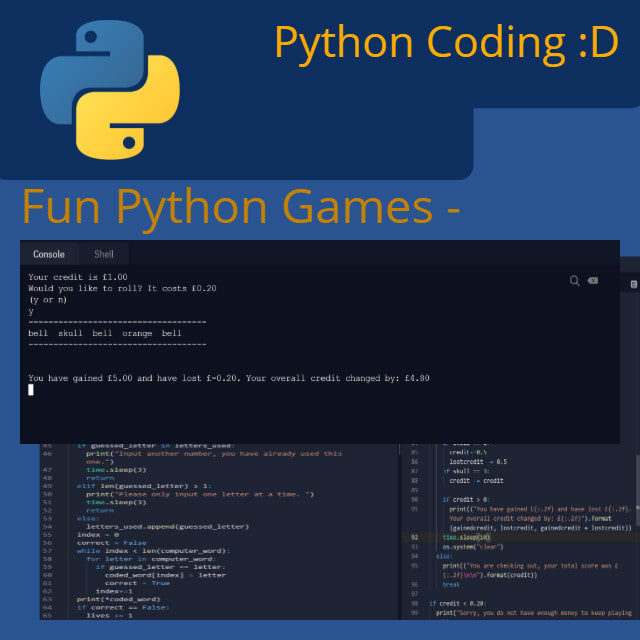Click the word 'skull' in the roll result

pos(70,333)
